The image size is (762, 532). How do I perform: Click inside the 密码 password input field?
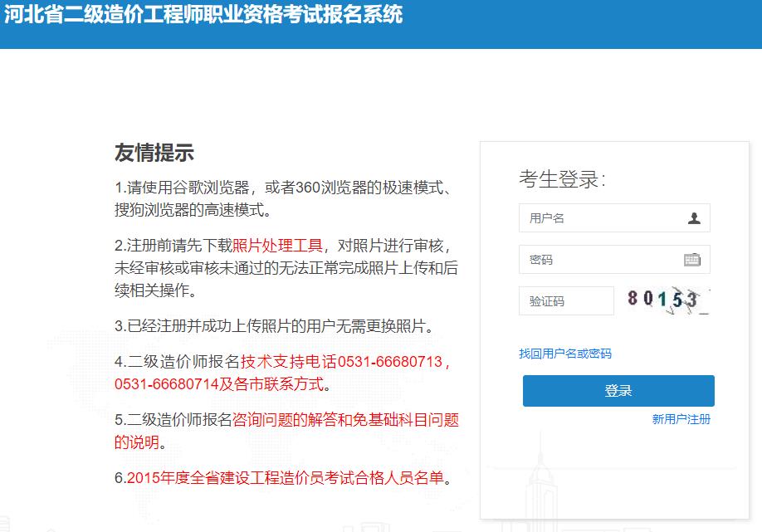point(598,259)
